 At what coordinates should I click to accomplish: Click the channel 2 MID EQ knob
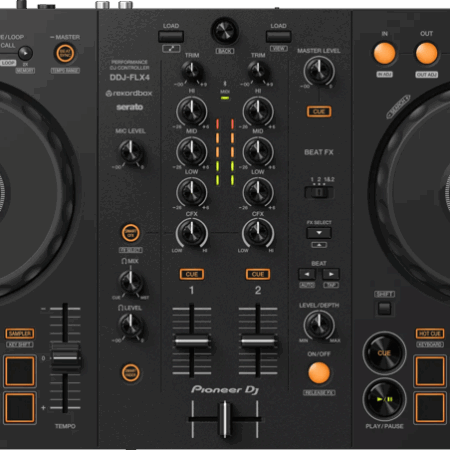[258, 152]
